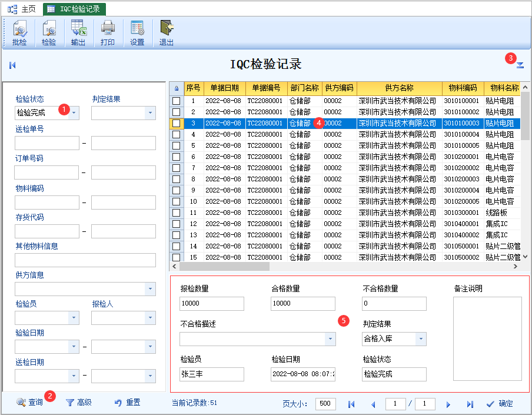The image size is (532, 415).
Task: Click the 报检数量 field showing 10000
Action: tap(212, 304)
